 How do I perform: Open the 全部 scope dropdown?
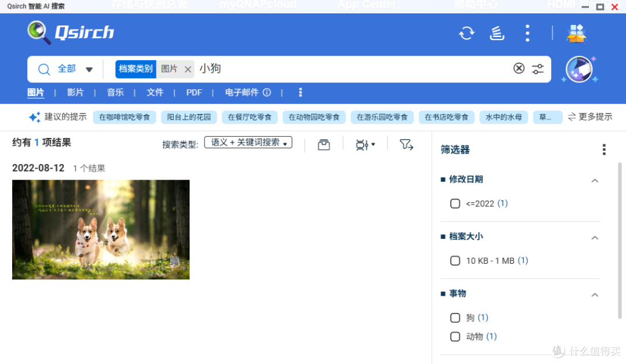click(x=75, y=69)
